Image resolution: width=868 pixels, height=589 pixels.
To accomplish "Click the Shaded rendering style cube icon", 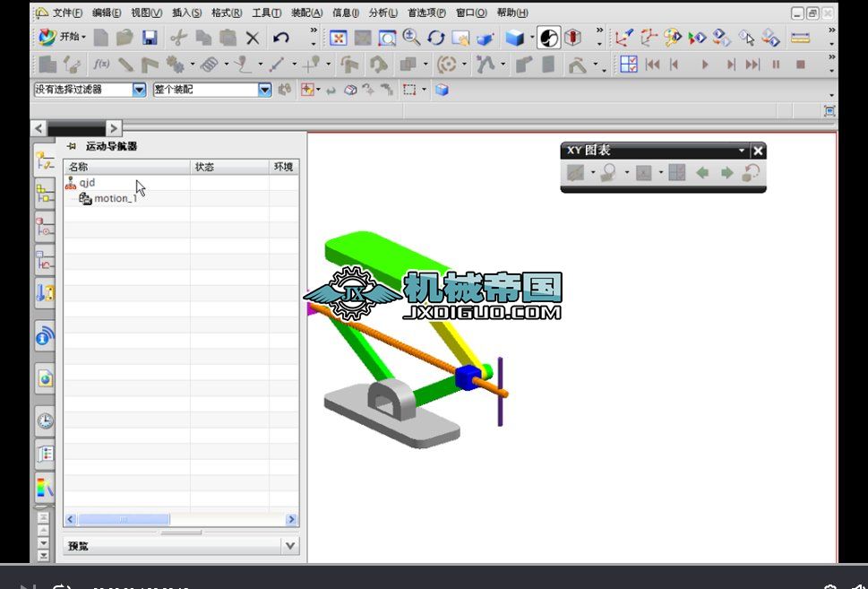I will [x=515, y=38].
